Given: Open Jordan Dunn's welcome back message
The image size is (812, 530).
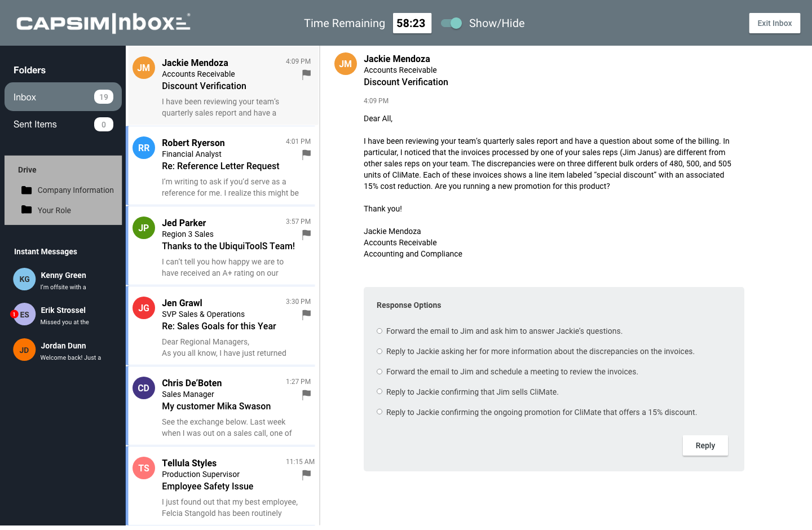Looking at the screenshot, I should (62, 351).
